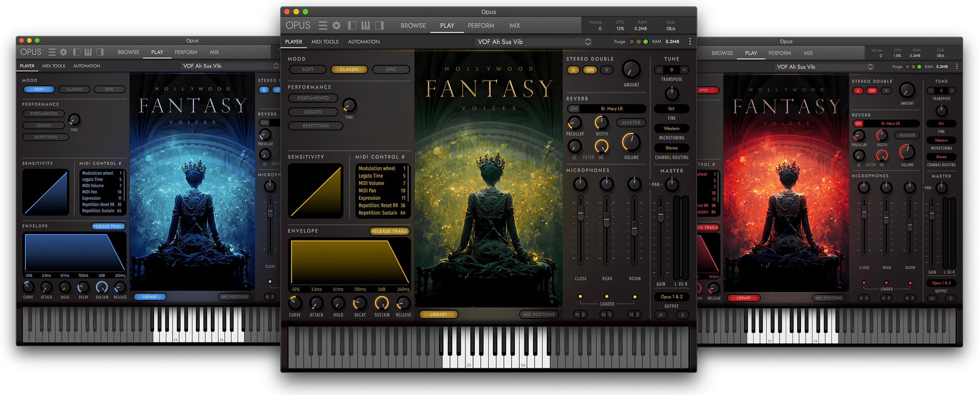Enable the gold Stereo Double ON toggle
The width and height of the screenshot is (980, 395).
tap(590, 70)
